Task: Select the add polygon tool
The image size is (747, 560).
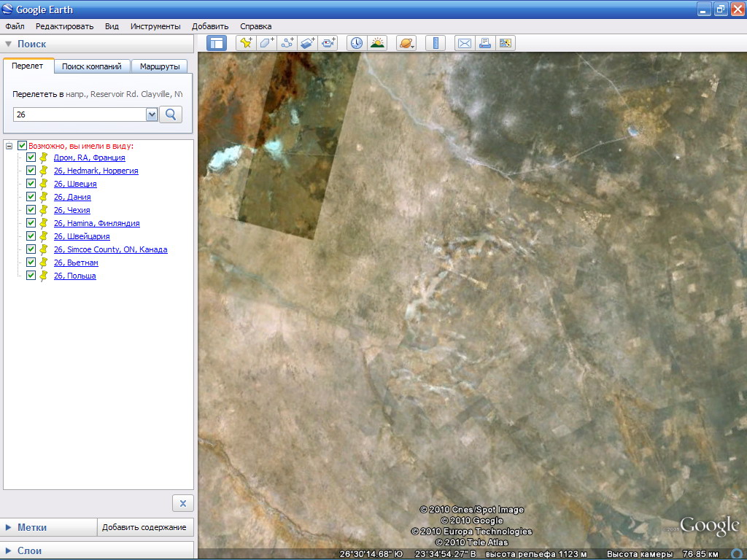Action: point(267,43)
